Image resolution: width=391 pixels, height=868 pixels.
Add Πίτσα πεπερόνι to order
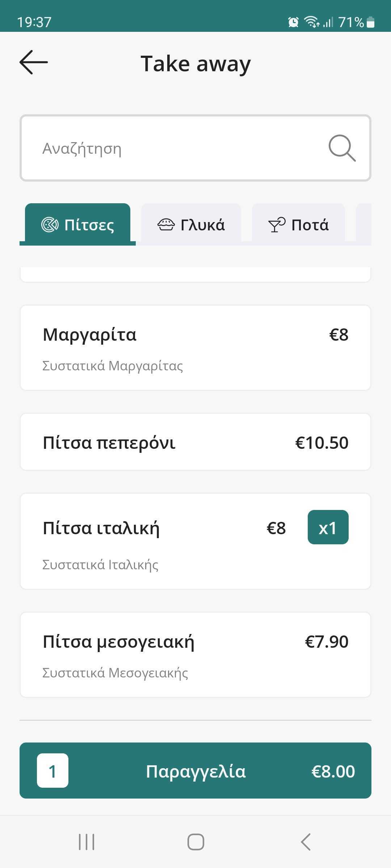(195, 442)
